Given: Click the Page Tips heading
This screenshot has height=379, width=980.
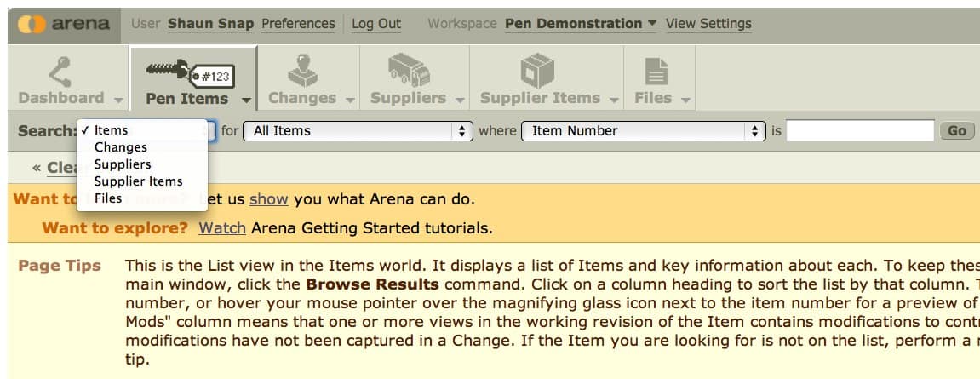Looking at the screenshot, I should (60, 266).
